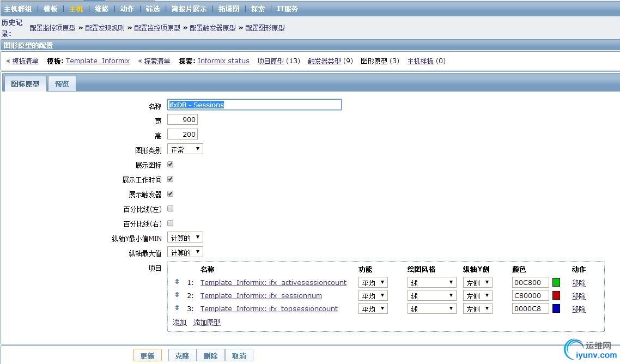The height and width of the screenshot is (364, 620).
Task: Open the 纵轴Y最小值MIN dropdown
Action: 185,238
